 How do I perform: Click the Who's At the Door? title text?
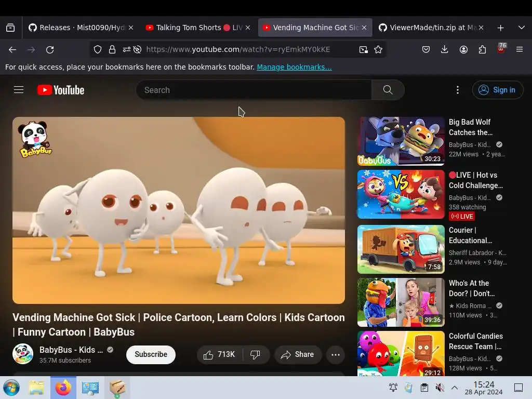click(472, 288)
